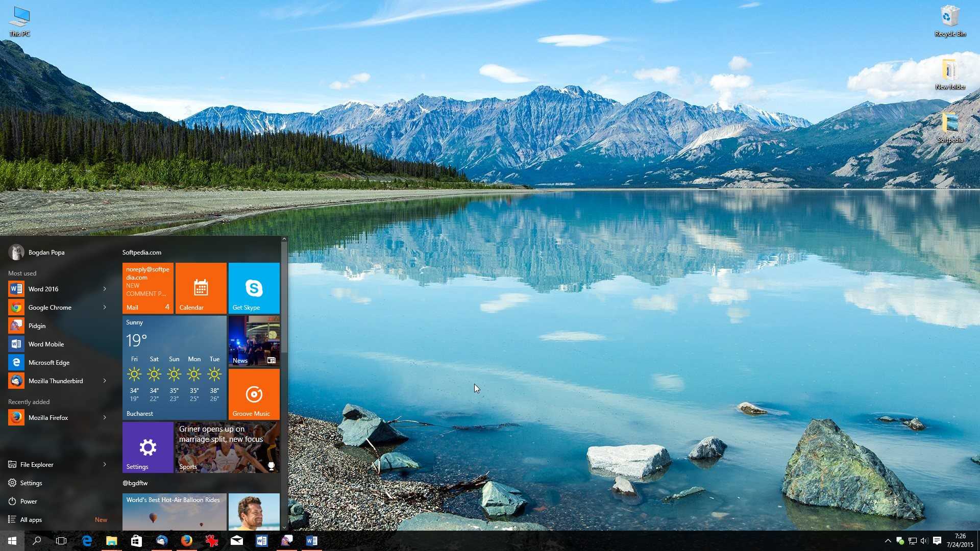Open the Mail tile in Start Menu
980x551 pixels.
146,288
